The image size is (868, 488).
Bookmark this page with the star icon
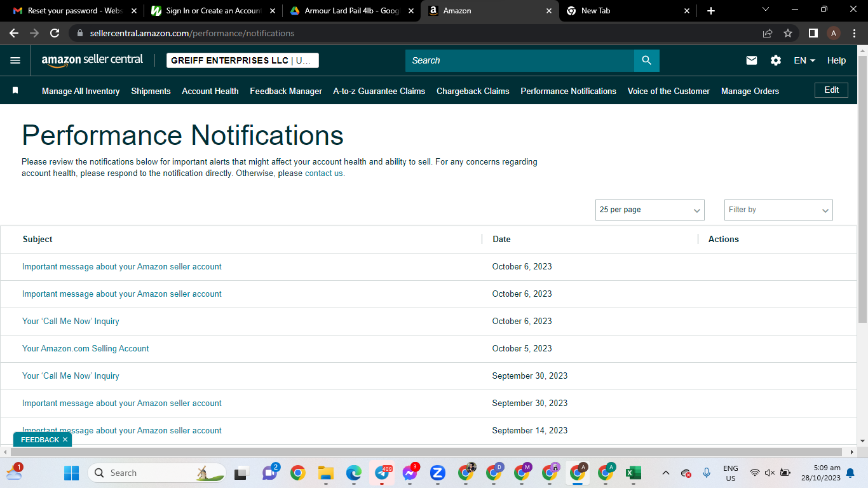click(788, 33)
